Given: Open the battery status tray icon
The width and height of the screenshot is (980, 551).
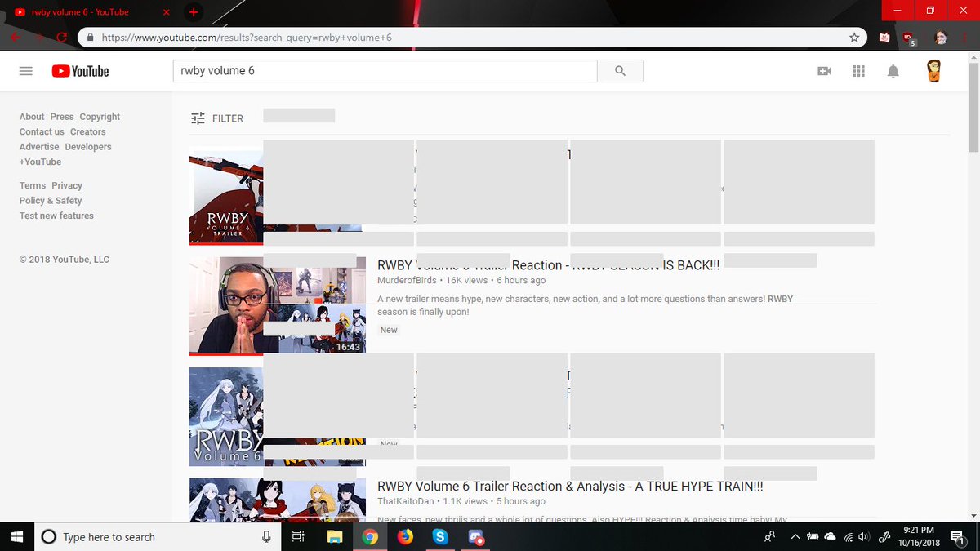Looking at the screenshot, I should [813, 536].
